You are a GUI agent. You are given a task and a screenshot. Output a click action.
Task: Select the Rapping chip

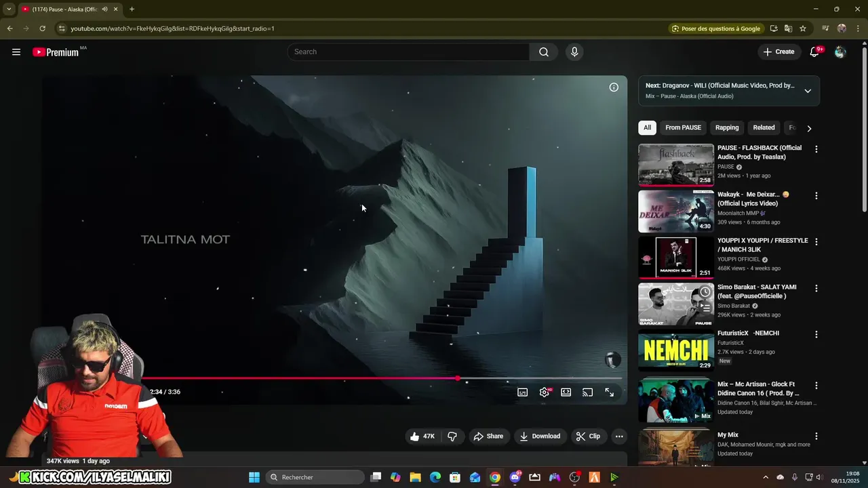pos(727,127)
